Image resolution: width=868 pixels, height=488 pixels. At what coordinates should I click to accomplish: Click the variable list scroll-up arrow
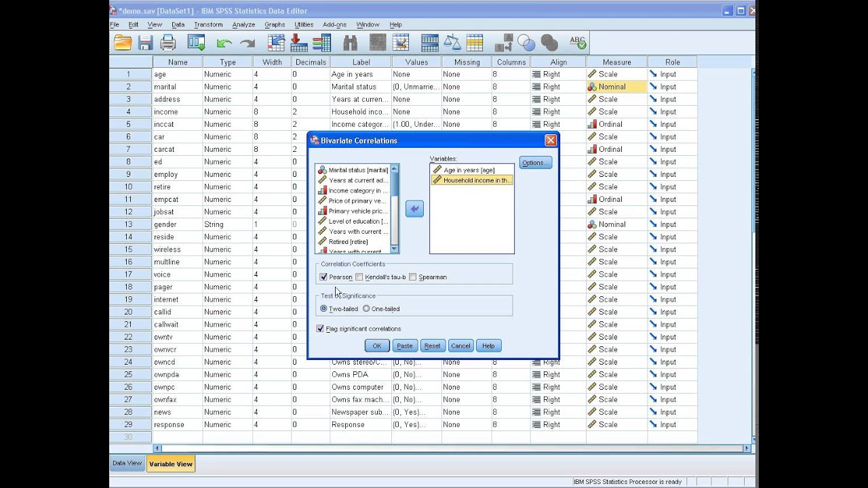pyautogui.click(x=395, y=169)
